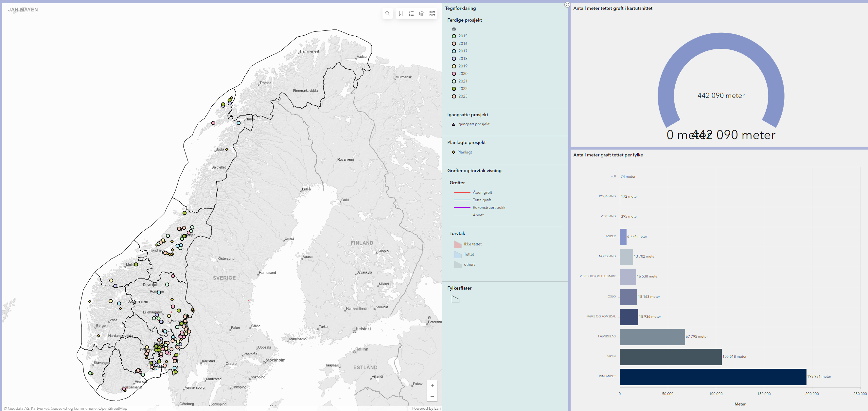Open the legend list tool
This screenshot has height=411, width=868.
coord(411,13)
